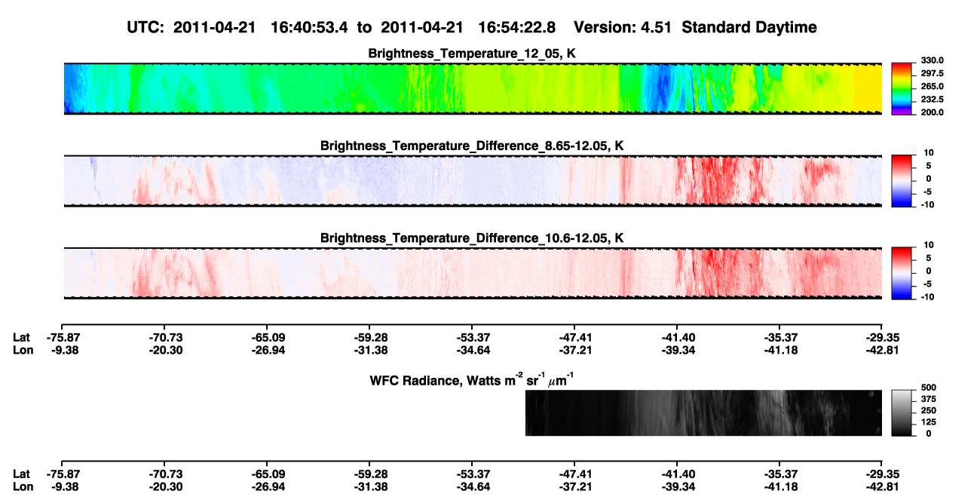This screenshot has width=980, height=503.
Task: Click the 'Brightness_Temperature_Difference_10.6-12.05, K' title
Action: 473,238
